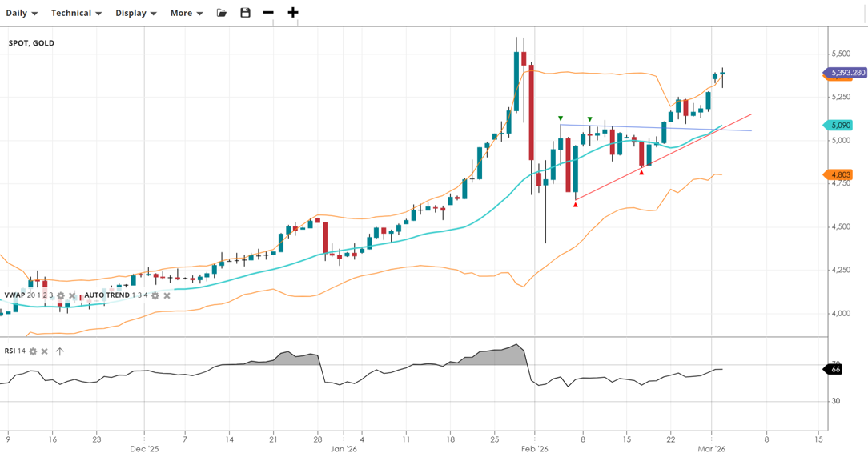Click the VWAP indicator label
This screenshot has height=453, width=868.
(14, 295)
